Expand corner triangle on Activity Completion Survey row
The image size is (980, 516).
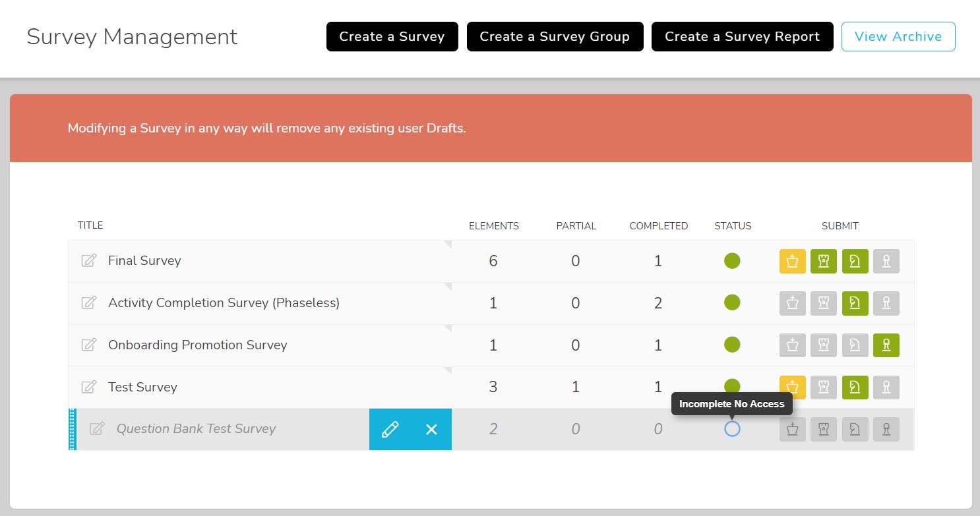(x=448, y=286)
